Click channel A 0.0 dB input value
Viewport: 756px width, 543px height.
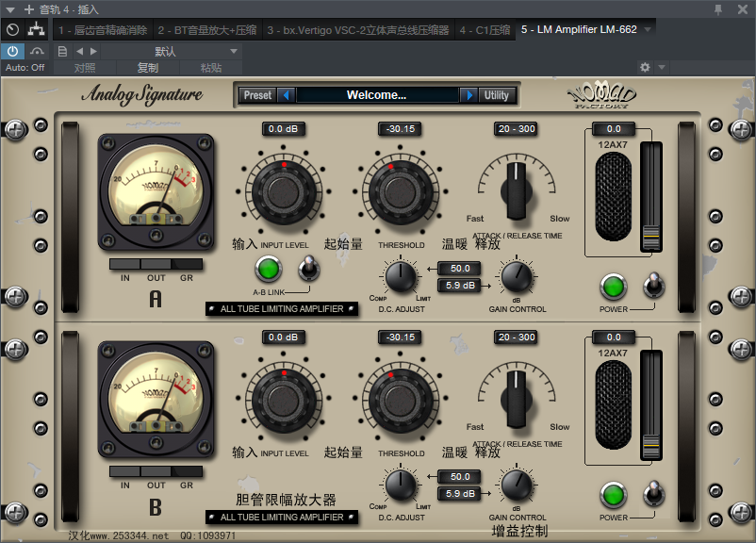283,129
